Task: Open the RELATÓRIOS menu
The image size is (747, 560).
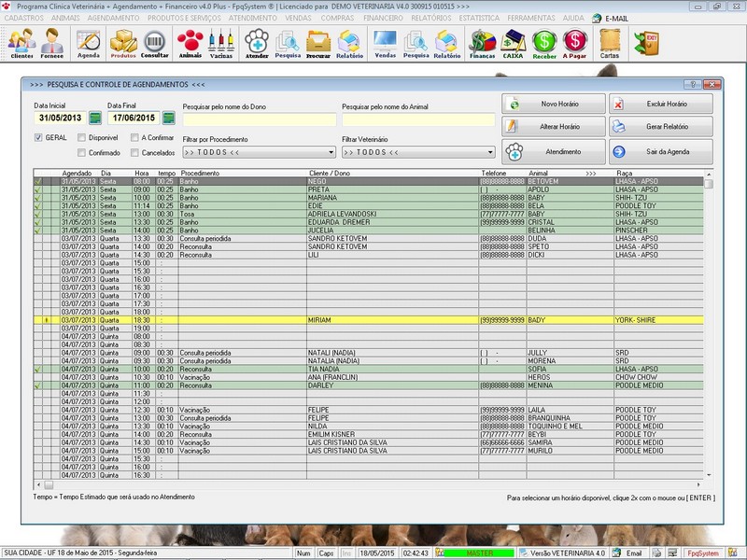Action: [x=431, y=18]
